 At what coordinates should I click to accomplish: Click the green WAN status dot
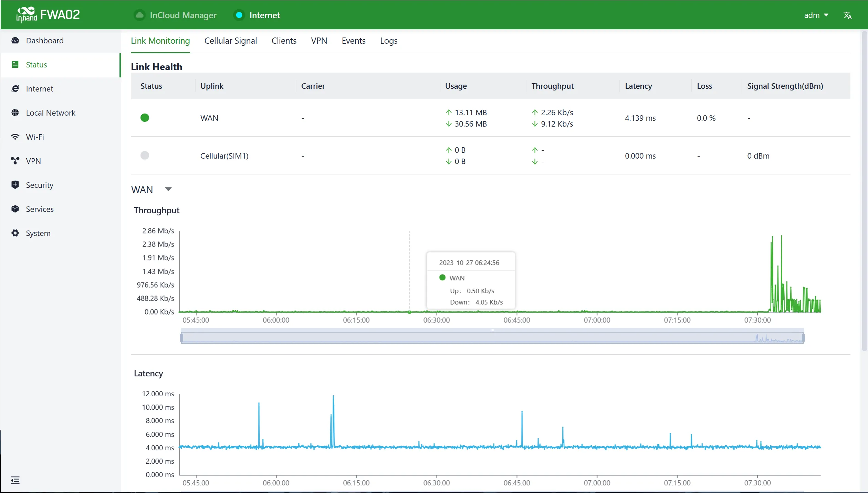[145, 118]
